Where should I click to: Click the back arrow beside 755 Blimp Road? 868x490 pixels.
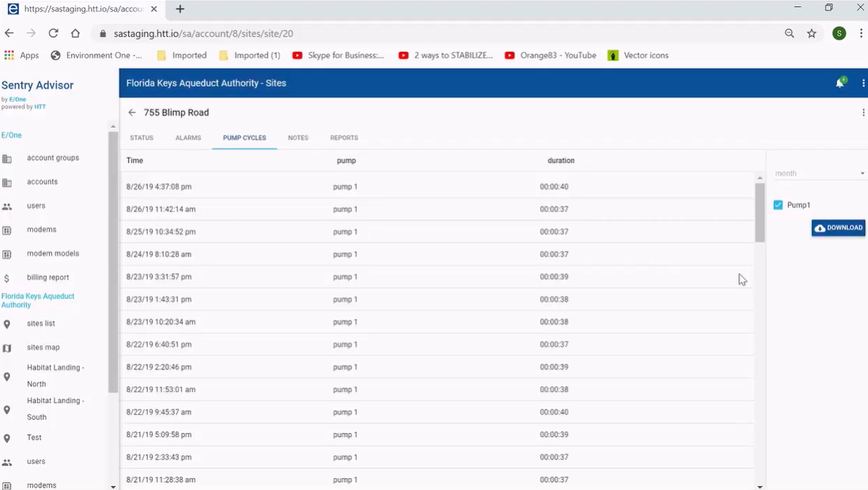pyautogui.click(x=132, y=112)
